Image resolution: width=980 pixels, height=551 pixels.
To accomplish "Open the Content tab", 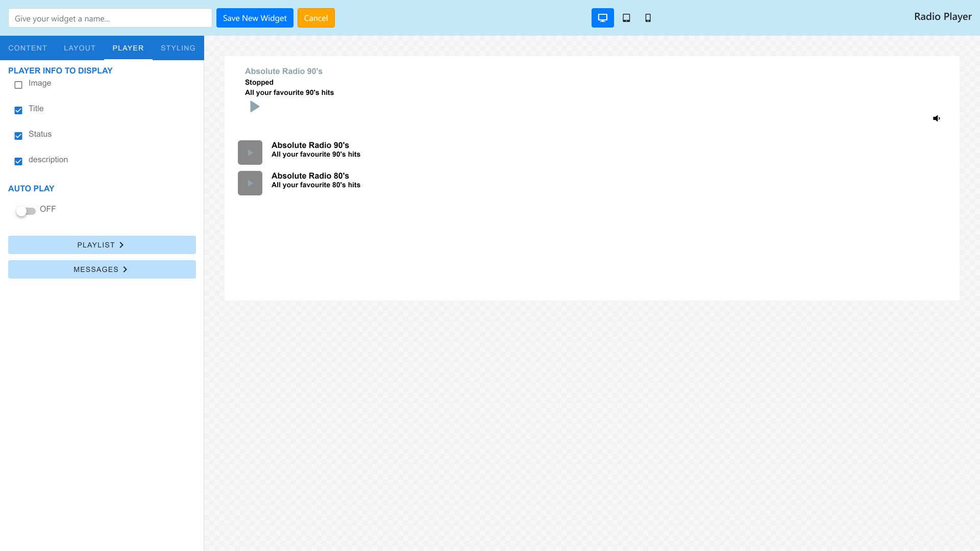I will coord(28,48).
